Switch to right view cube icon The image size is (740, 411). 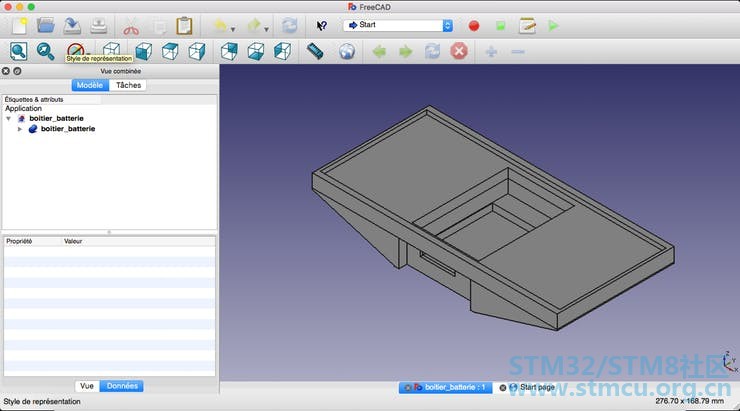(x=197, y=51)
